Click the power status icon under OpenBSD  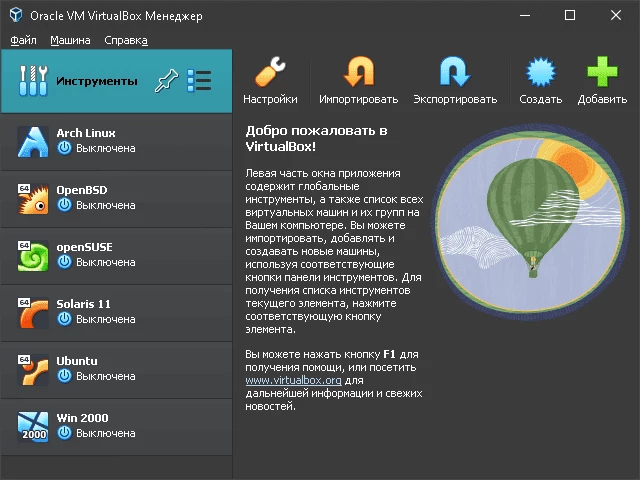pyautogui.click(x=64, y=205)
